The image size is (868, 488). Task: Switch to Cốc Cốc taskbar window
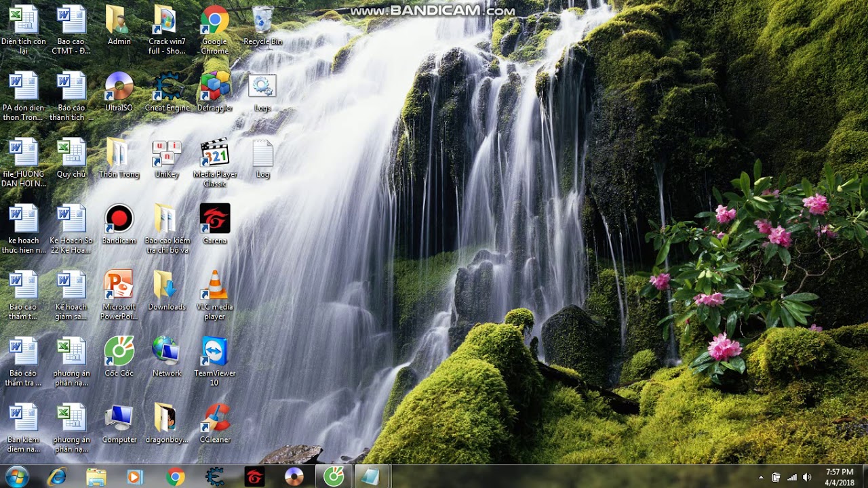point(334,476)
